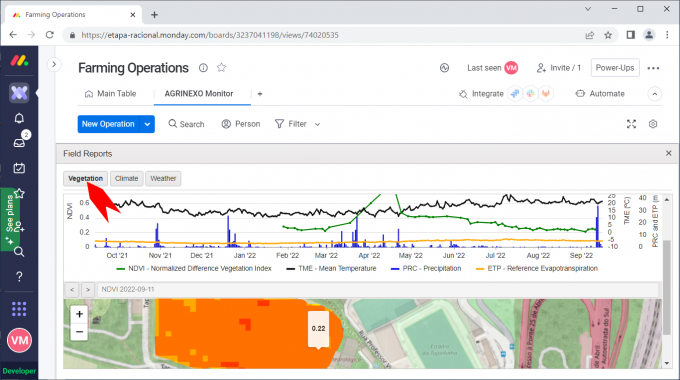Viewport: 680px width, 380px height.
Task: Open favorites star in sidebar
Action: [20, 193]
